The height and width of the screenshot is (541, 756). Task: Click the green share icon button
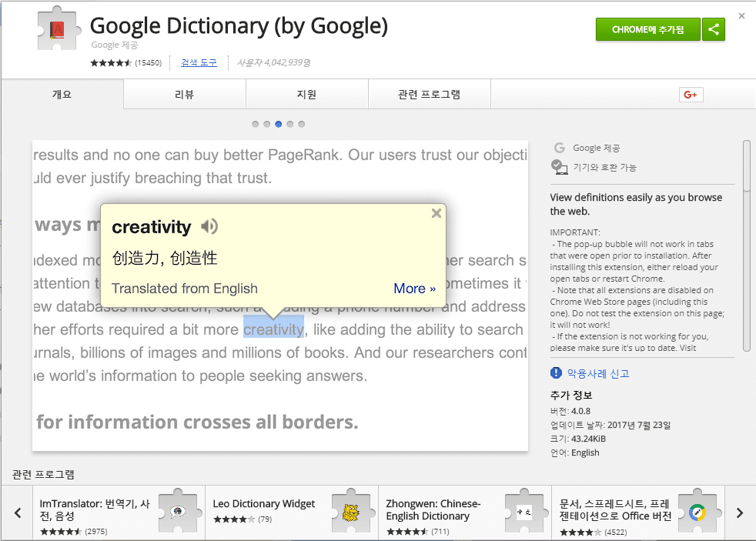pos(714,29)
